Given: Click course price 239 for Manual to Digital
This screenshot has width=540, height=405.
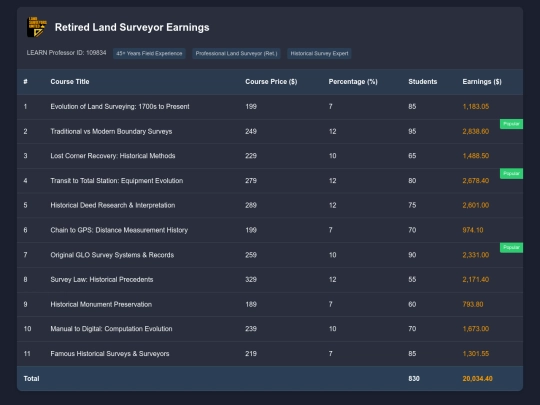Looking at the screenshot, I should tap(251, 329).
